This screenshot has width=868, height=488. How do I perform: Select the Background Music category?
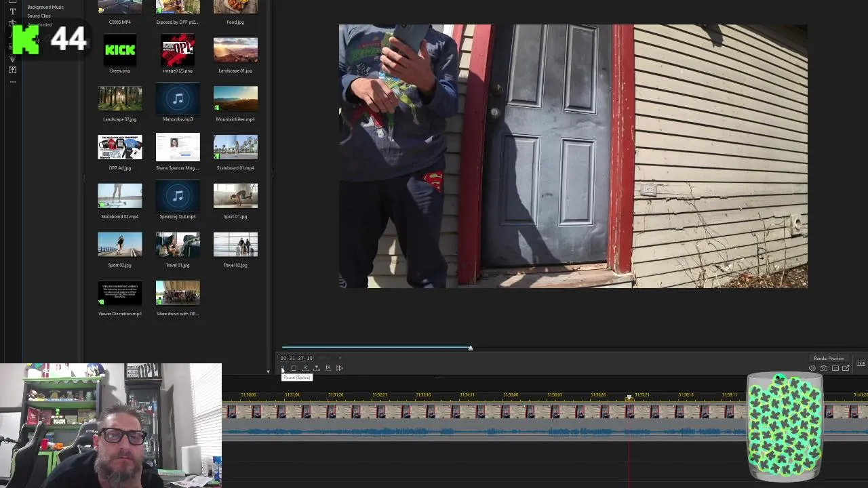[45, 7]
